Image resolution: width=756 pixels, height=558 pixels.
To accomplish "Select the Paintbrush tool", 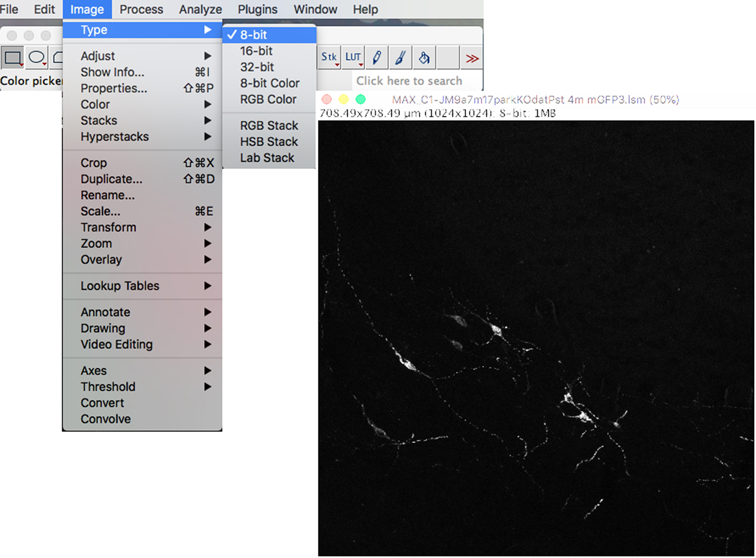I will tap(401, 58).
